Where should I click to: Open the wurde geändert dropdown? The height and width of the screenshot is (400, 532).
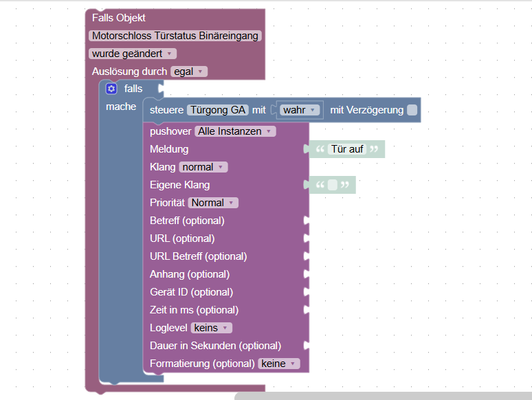click(x=133, y=54)
